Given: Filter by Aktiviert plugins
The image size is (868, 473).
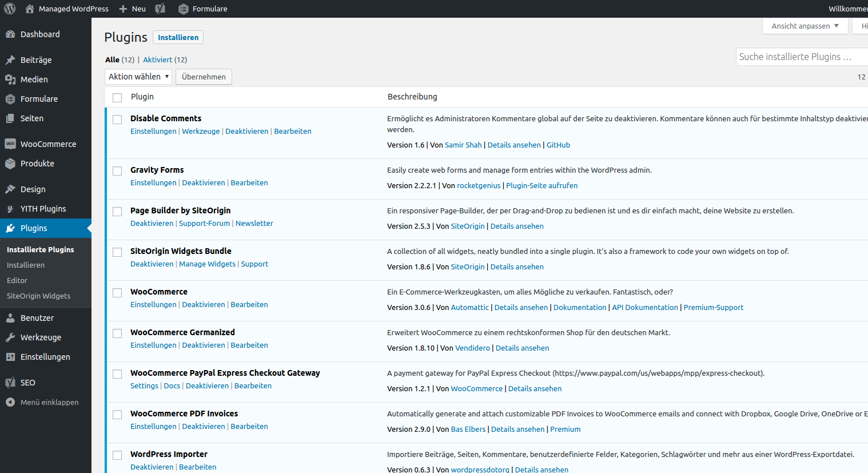Looking at the screenshot, I should pyautogui.click(x=157, y=59).
